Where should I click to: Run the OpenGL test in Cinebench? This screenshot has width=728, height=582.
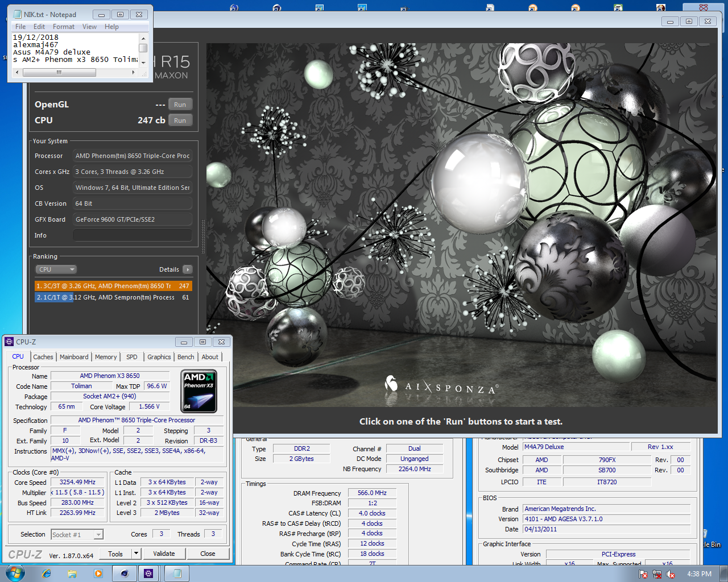pos(180,105)
